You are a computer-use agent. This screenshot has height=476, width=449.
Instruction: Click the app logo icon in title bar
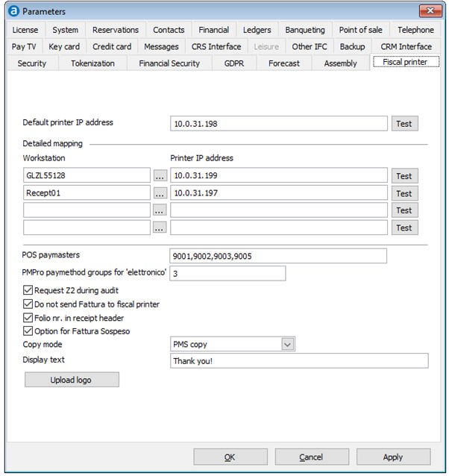point(13,11)
